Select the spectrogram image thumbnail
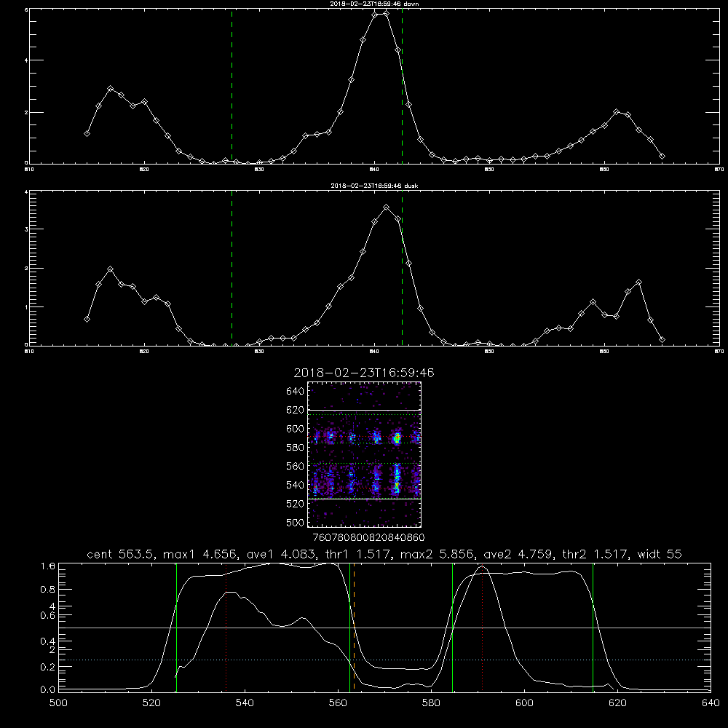This screenshot has width=728, height=728. coord(364,454)
